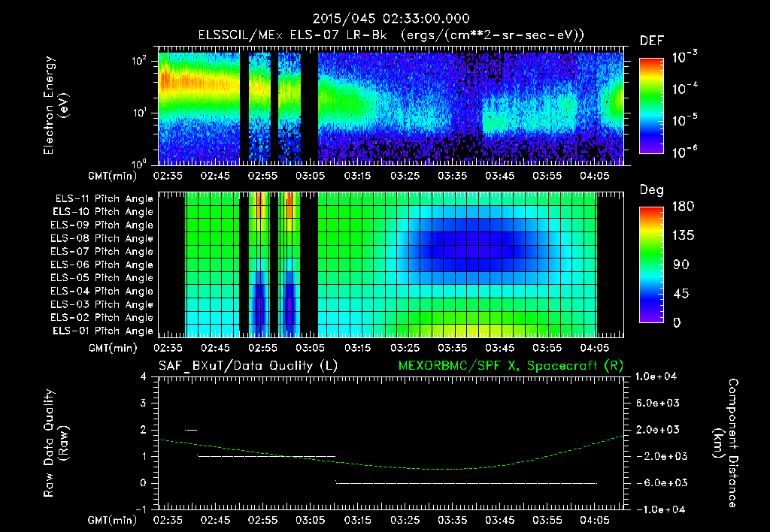Click the 2.0e+03 component distance tick
Viewport: 770px width, 532px height.
click(x=657, y=429)
